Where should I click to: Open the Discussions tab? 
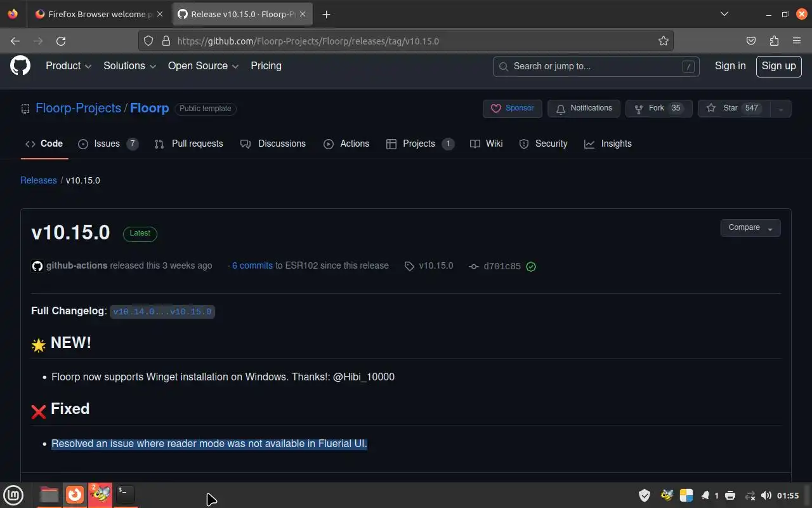point(273,144)
